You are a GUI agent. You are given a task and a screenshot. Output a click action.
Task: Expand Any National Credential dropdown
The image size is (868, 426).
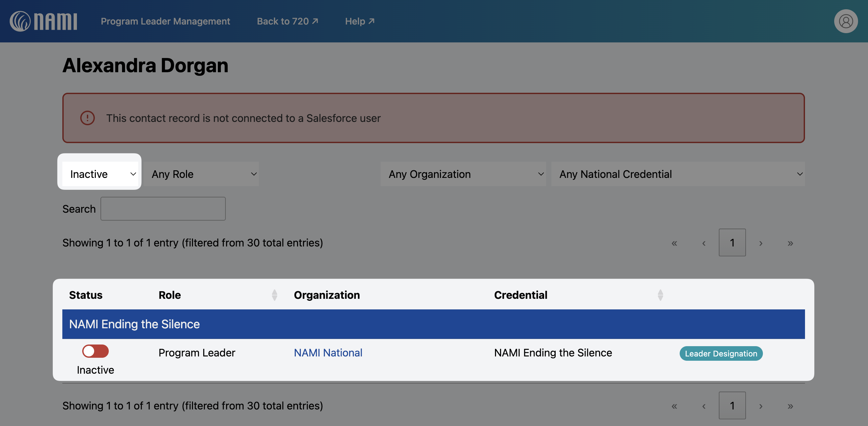point(678,174)
